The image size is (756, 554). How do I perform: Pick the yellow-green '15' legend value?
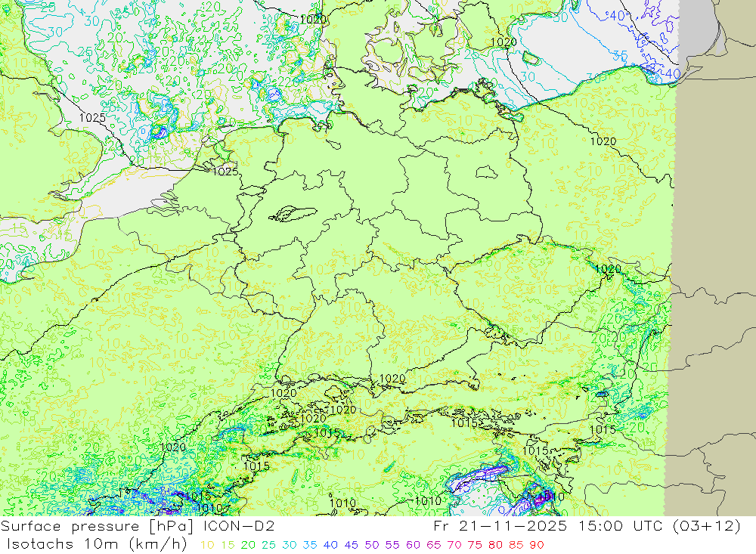coord(228,545)
